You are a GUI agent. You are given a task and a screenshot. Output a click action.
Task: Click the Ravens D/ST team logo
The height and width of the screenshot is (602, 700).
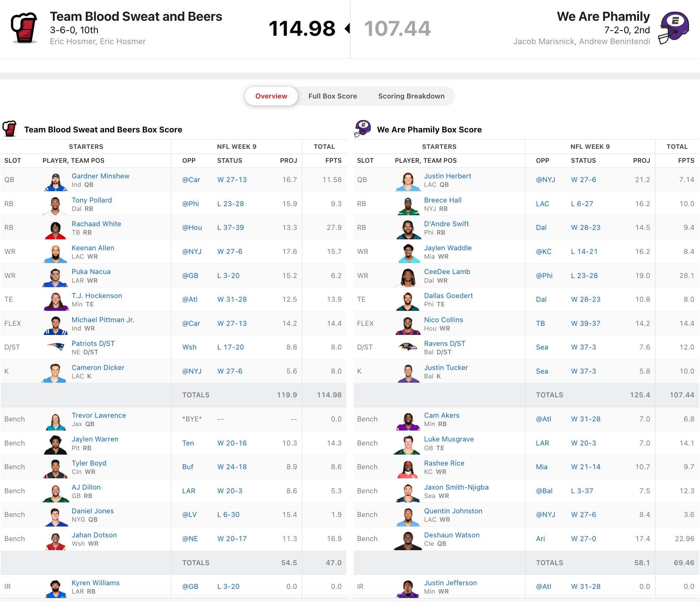[408, 347]
